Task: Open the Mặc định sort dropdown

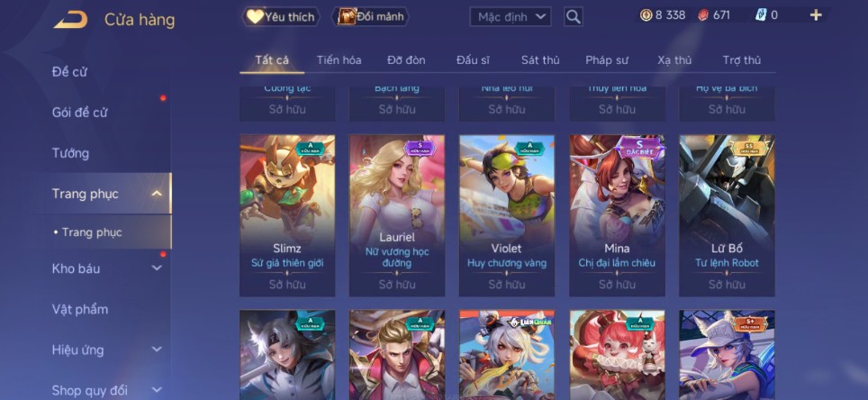Action: [x=511, y=16]
